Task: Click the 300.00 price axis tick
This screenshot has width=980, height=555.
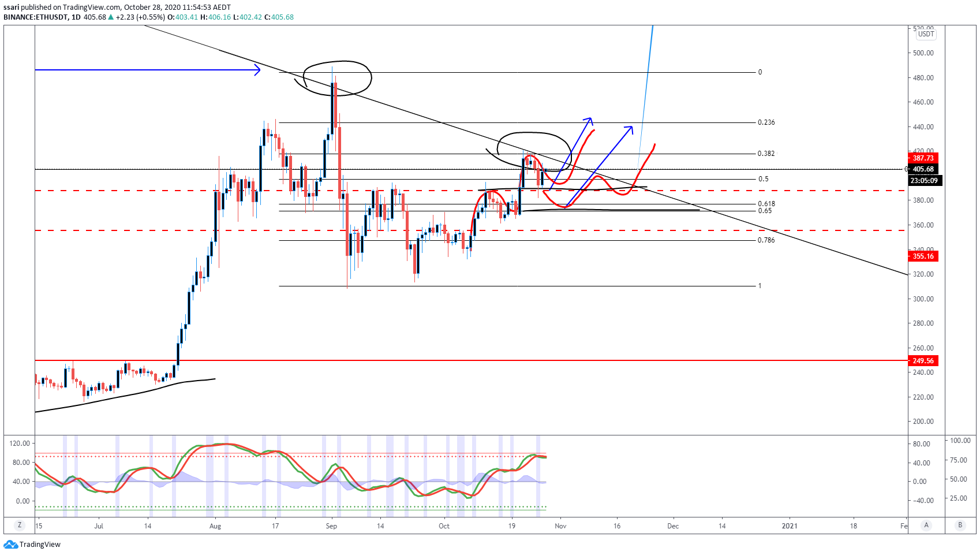Action: (923, 299)
